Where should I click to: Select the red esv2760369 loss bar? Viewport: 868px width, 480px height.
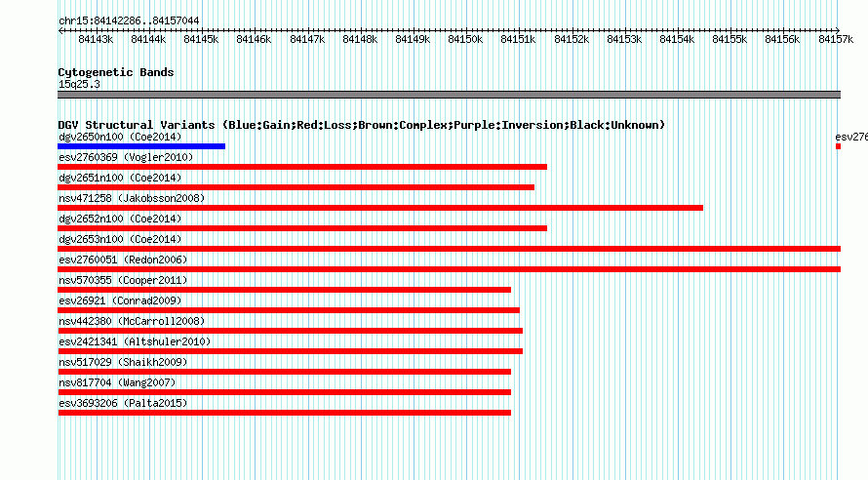click(x=302, y=167)
